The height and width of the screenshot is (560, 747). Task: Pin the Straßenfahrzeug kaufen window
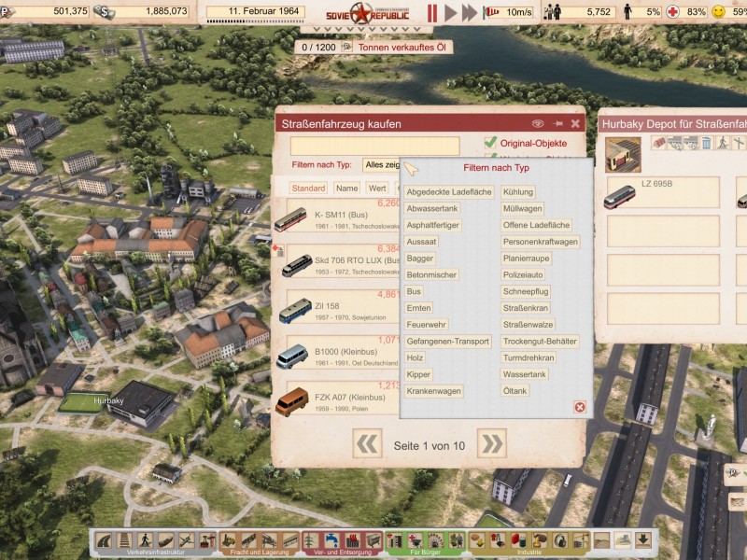[x=557, y=122]
